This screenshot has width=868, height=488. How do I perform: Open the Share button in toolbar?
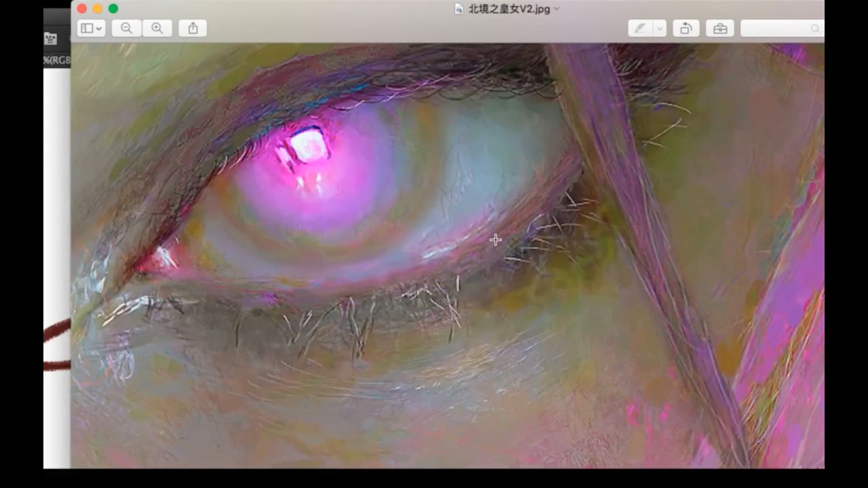tap(193, 28)
